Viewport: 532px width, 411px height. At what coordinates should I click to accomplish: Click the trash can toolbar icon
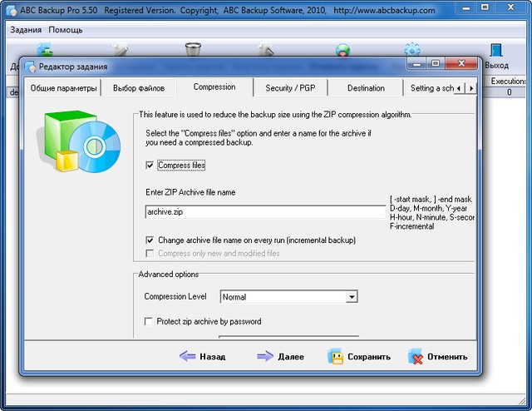coord(192,50)
